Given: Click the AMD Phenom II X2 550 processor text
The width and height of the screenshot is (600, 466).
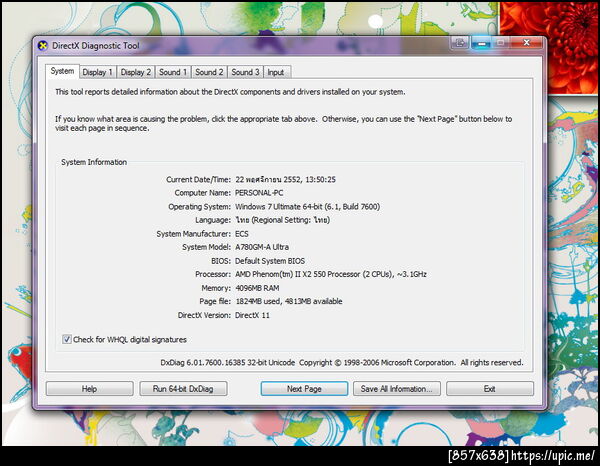Looking at the screenshot, I should click(x=331, y=274).
